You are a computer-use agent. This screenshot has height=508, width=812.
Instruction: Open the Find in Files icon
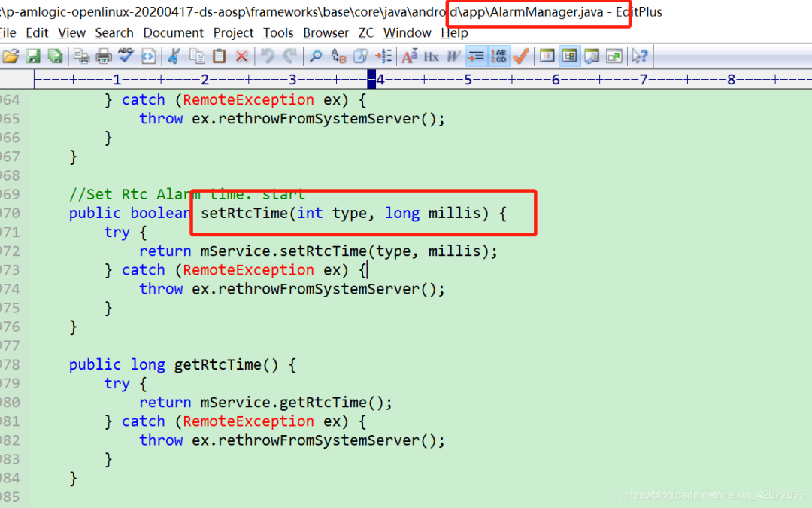360,56
